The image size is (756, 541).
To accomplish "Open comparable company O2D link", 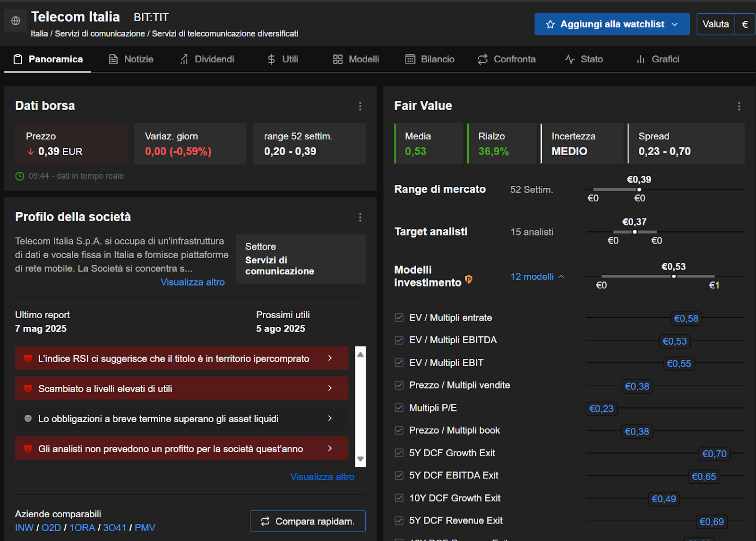I will [51, 528].
